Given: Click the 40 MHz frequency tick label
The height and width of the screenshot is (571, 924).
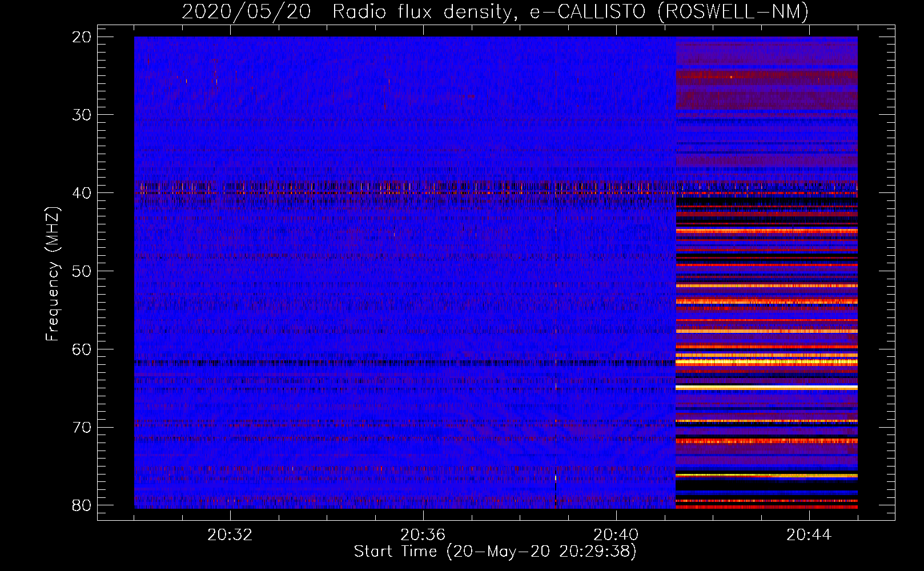Looking at the screenshot, I should (82, 193).
